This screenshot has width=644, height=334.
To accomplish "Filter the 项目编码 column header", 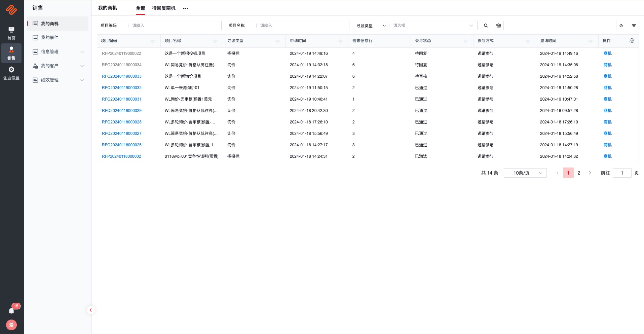I will click(x=153, y=41).
